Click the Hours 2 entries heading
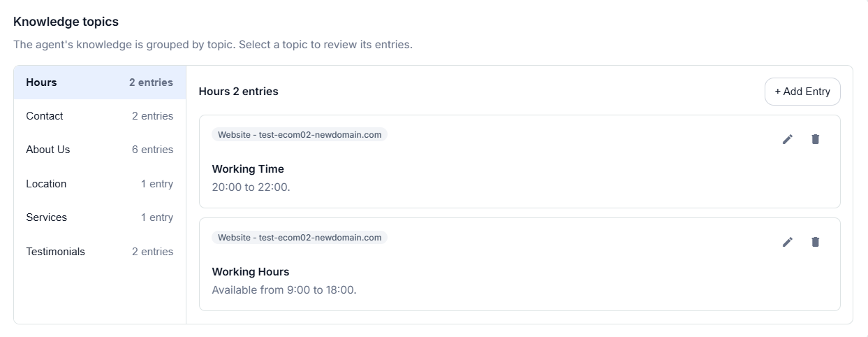 coord(238,92)
